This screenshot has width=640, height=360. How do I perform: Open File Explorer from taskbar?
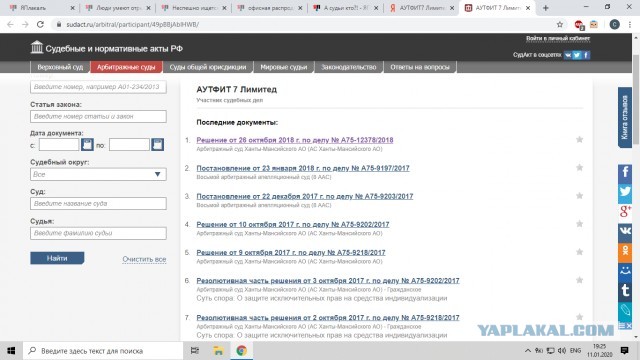coord(218,351)
